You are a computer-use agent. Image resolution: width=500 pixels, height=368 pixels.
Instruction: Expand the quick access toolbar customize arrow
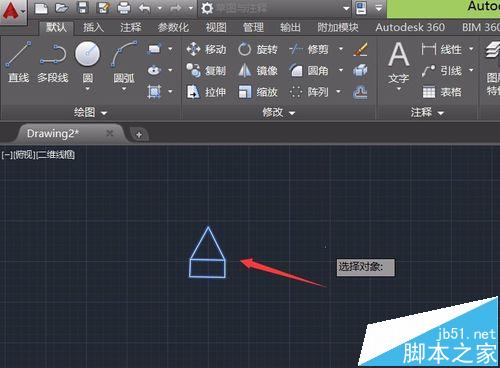click(379, 8)
